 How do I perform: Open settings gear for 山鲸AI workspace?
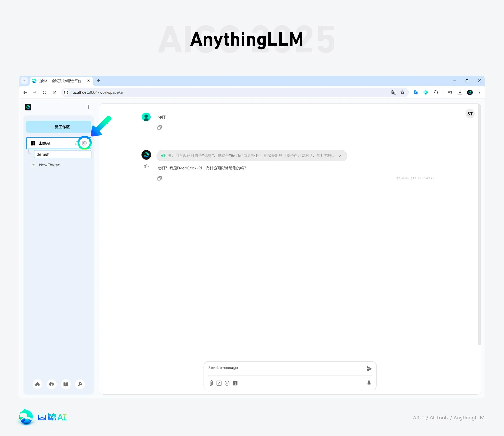point(84,143)
